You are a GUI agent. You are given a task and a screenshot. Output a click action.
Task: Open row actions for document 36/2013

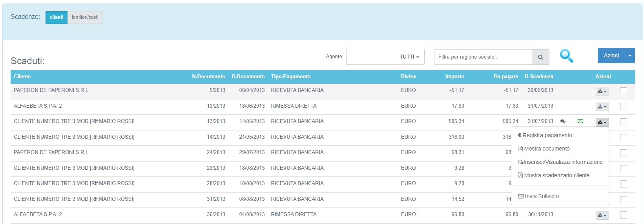[602, 215]
